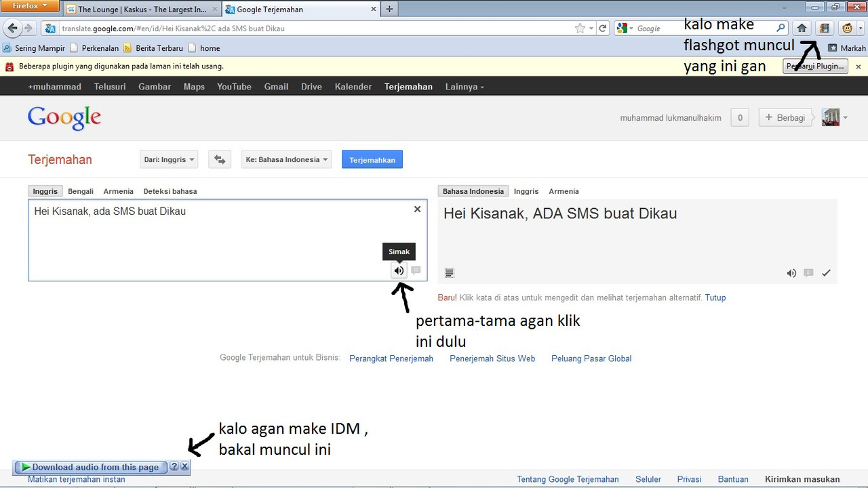Click Download audio from this page
Viewport: 868px width, 488px height.
point(90,467)
